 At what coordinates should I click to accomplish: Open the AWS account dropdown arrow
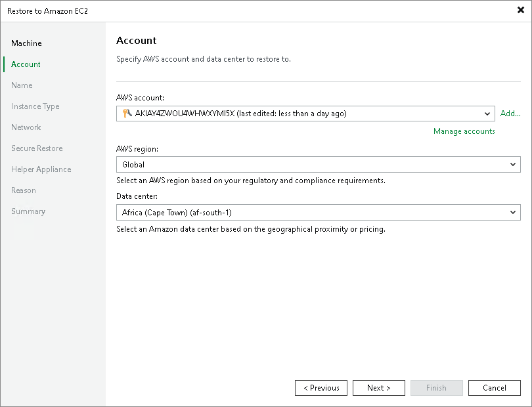(x=487, y=114)
